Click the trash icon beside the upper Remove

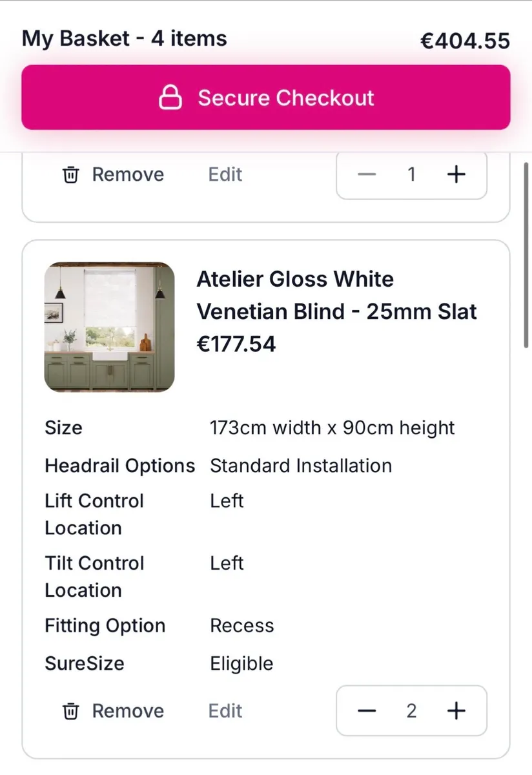coord(71,174)
